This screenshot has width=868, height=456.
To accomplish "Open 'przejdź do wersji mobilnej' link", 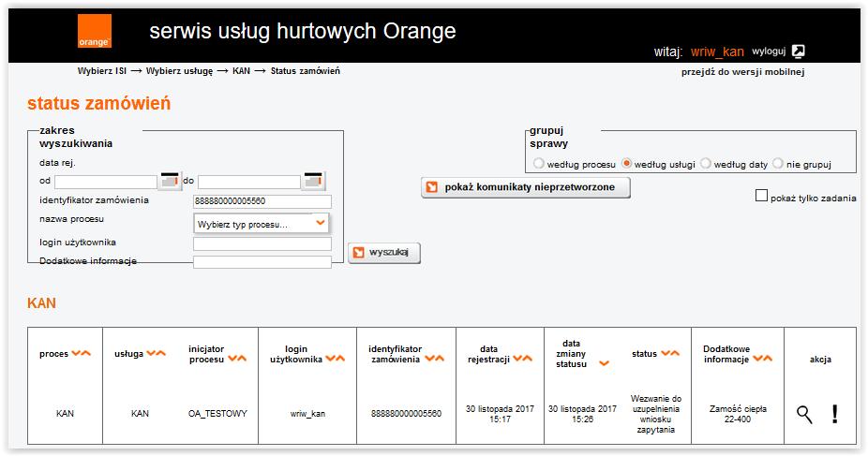I will point(743,72).
